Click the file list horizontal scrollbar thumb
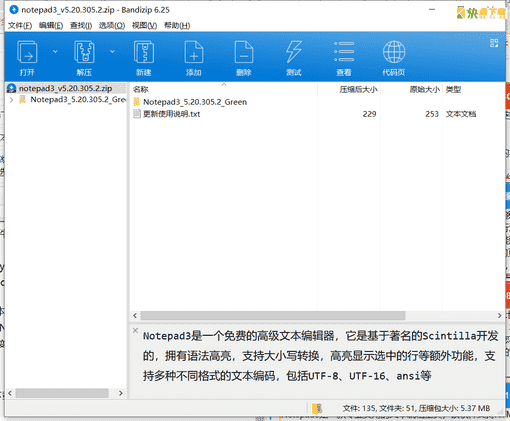Image resolution: width=510 pixels, height=421 pixels. (x=273, y=315)
